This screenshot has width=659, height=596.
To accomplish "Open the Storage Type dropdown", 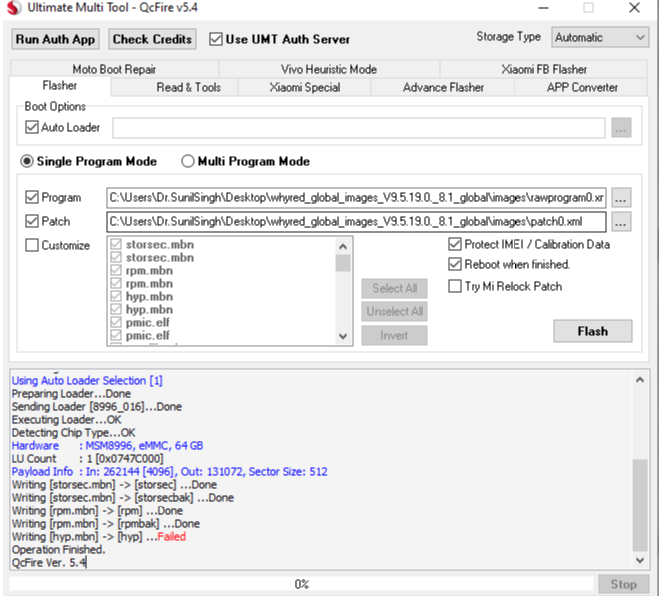I will pyautogui.click(x=600, y=37).
